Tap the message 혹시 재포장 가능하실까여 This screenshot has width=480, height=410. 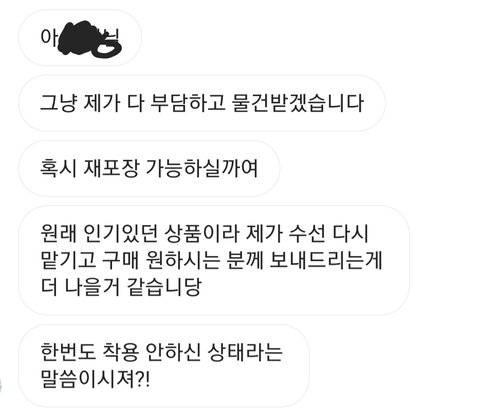pos(149,168)
